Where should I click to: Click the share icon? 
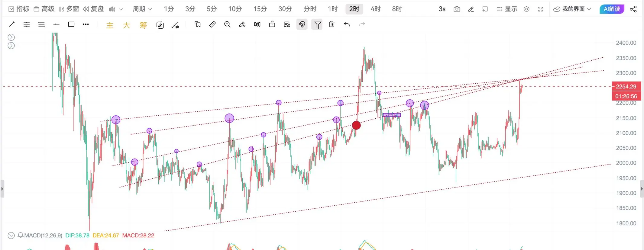633,9
